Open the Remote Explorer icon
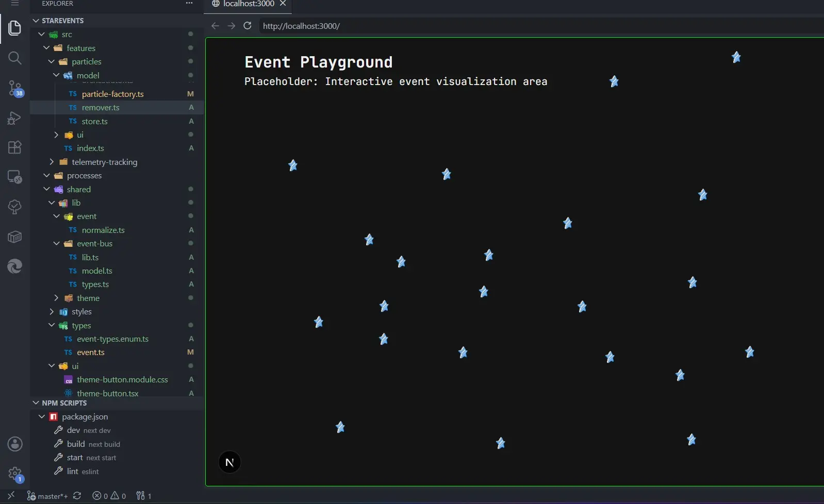 pos(14,177)
